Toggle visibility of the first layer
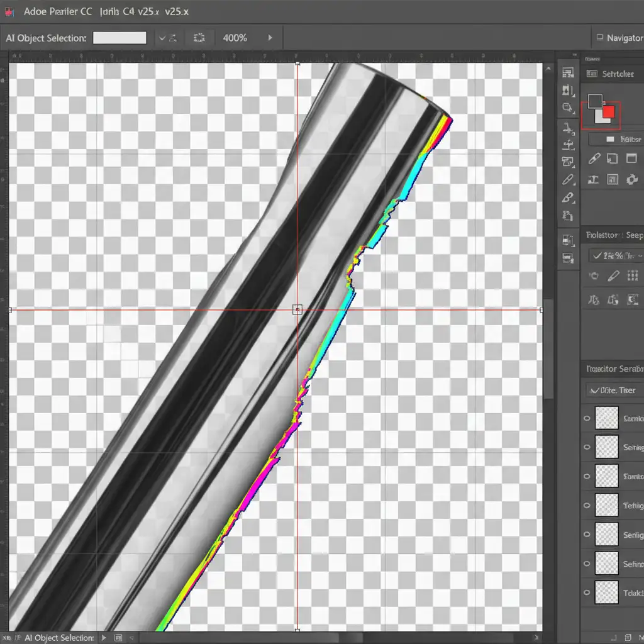The width and height of the screenshot is (644, 644). coord(587,418)
